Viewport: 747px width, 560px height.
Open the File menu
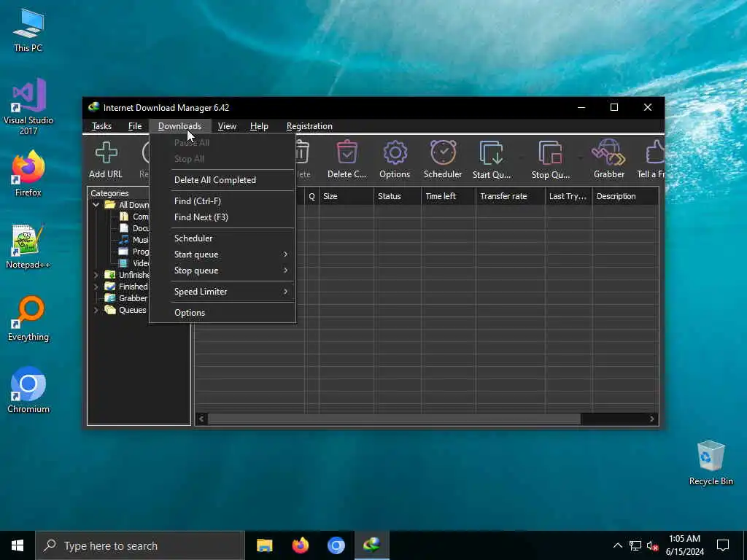pos(135,126)
